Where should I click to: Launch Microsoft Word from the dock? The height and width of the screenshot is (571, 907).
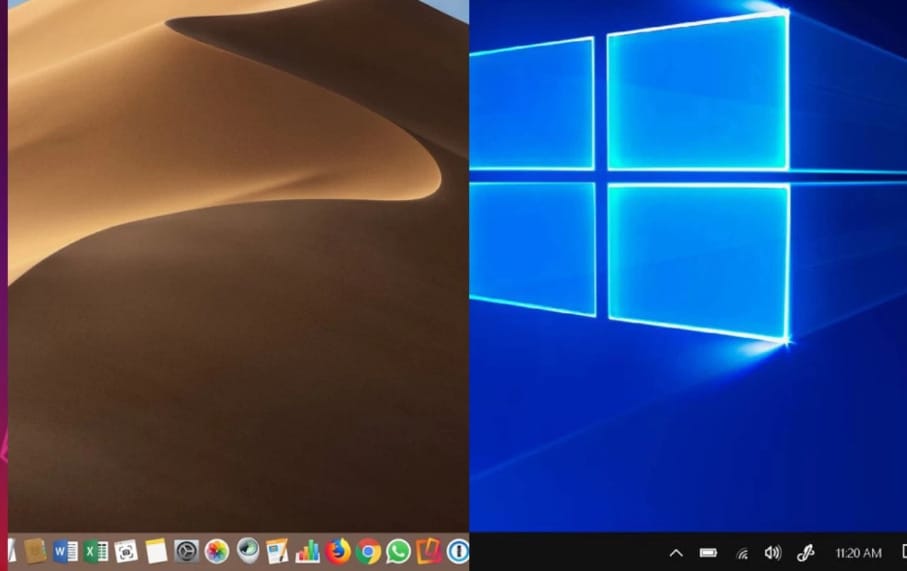(x=65, y=551)
